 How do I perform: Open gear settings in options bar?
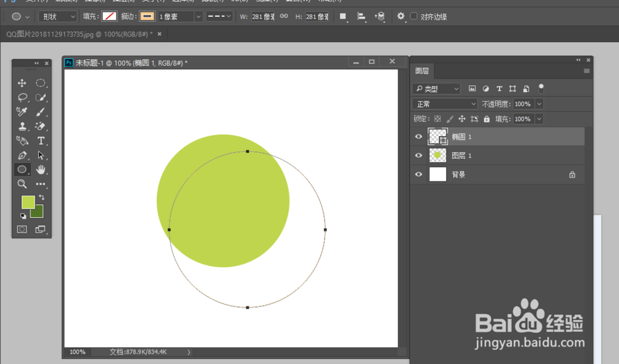[x=400, y=16]
